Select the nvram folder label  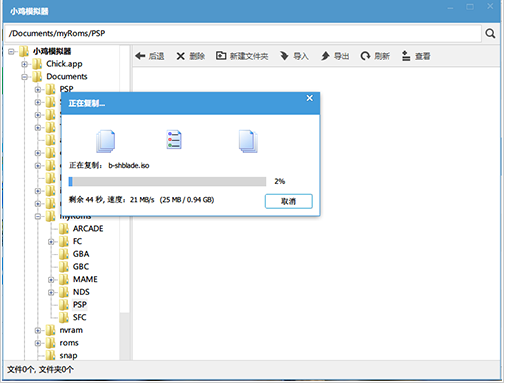coord(71,330)
